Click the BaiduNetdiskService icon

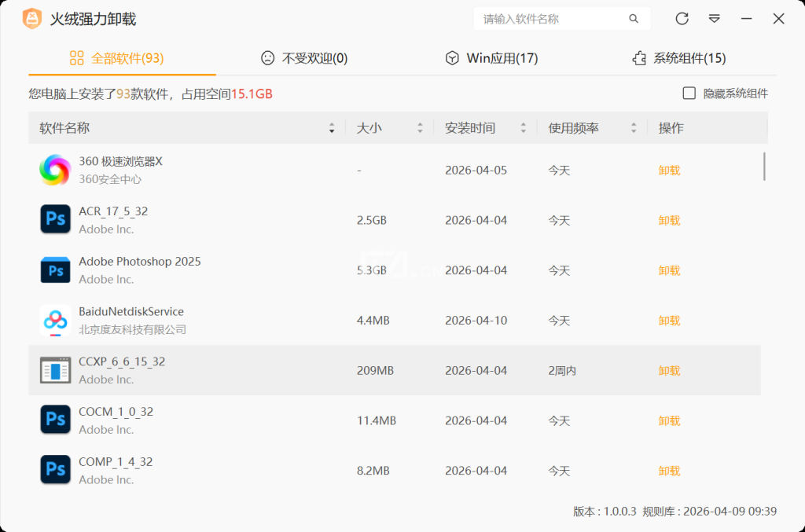(56, 320)
